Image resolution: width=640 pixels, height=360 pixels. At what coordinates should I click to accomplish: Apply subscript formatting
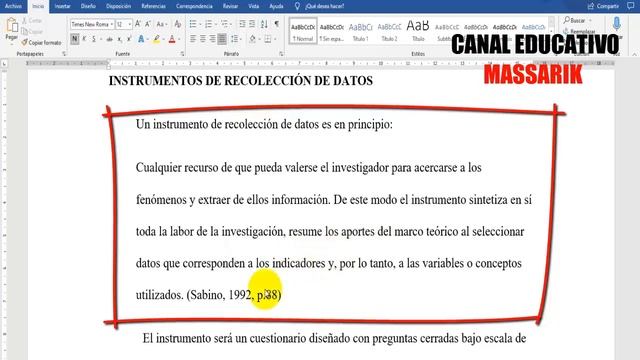[x=119, y=39]
